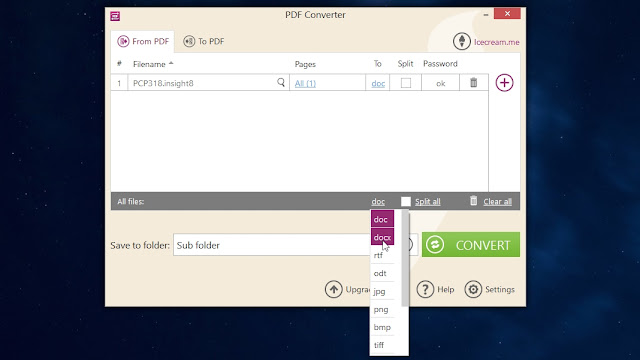
Task: Click the format list scrollbar
Action: tap(404, 258)
